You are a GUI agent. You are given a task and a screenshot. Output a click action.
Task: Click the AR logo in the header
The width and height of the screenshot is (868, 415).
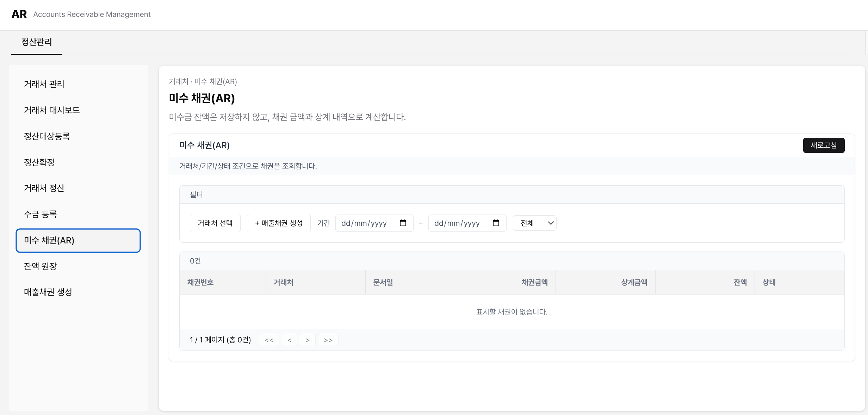(19, 14)
